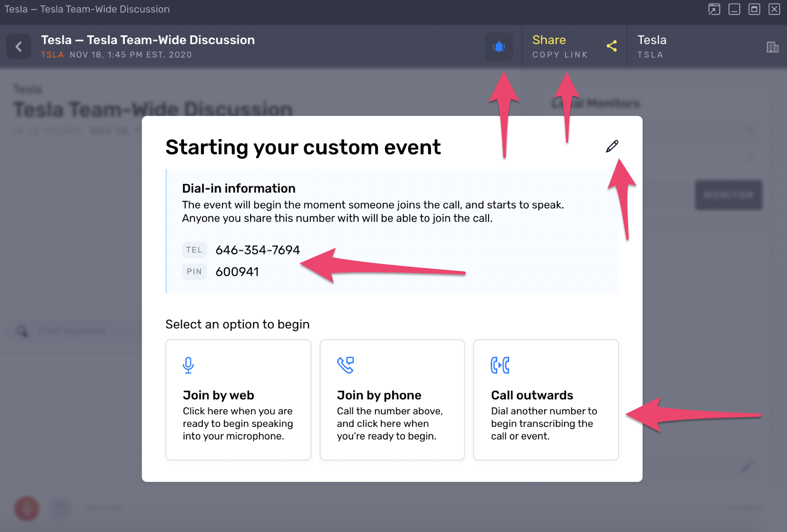Click the back arrow button
This screenshot has height=532, width=787.
click(18, 47)
